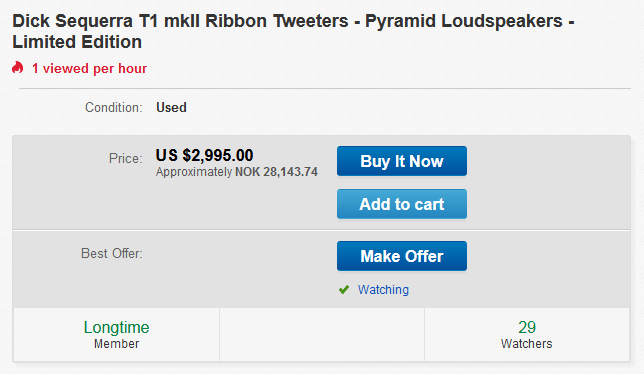Click the 'Member' label under Longtime

[117, 344]
